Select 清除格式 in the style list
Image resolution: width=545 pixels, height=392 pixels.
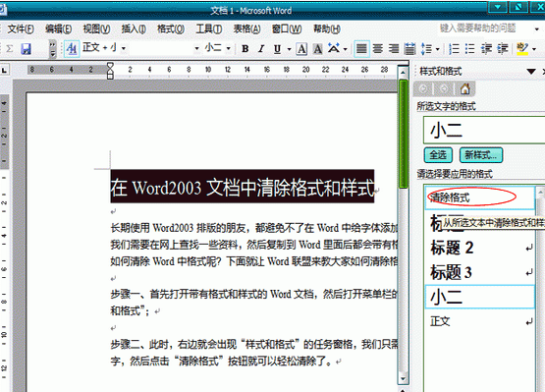point(479,197)
